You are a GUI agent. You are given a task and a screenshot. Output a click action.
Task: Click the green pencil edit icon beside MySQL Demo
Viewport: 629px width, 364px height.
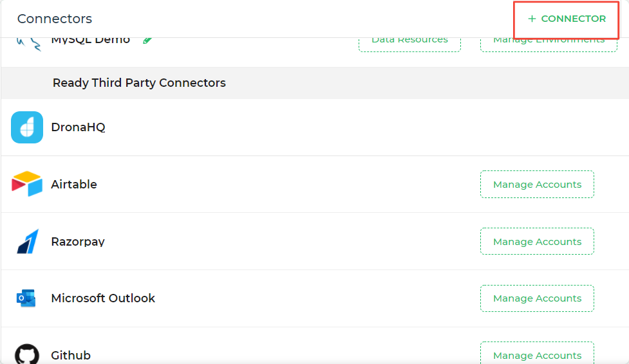tap(148, 41)
